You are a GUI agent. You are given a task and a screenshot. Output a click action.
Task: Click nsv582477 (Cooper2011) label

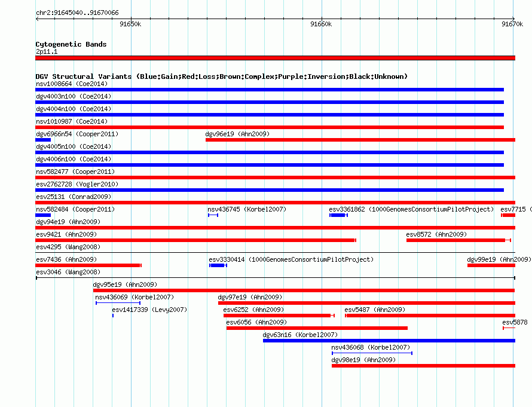click(x=75, y=172)
